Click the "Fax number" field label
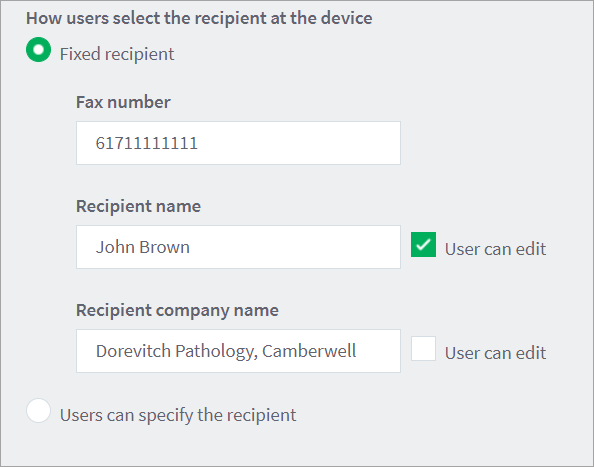 123,102
